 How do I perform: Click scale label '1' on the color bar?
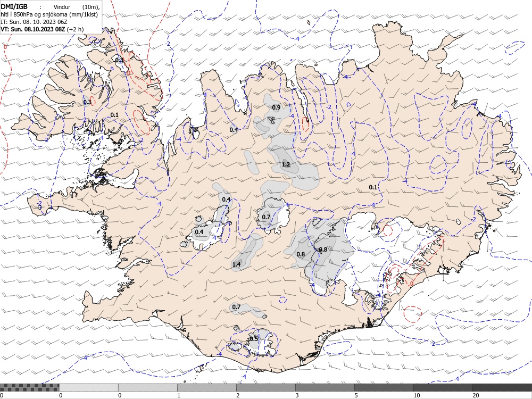(178, 395)
